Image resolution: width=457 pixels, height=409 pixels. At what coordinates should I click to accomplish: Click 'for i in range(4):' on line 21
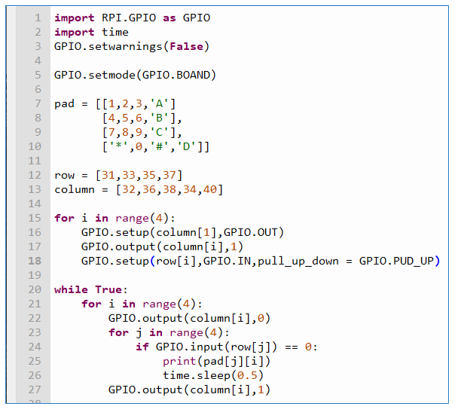142,304
